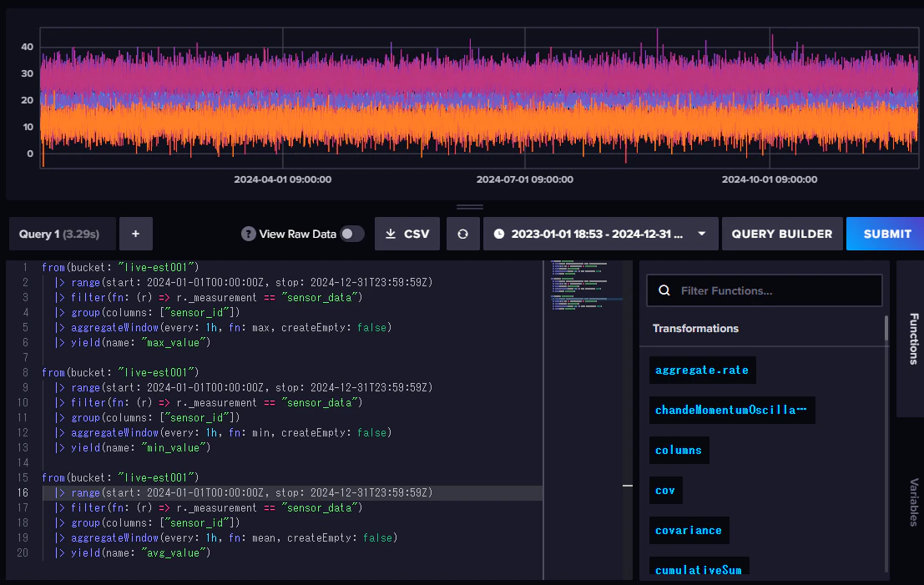
Task: Click the 2024-07-01 09:00:00 axis label
Action: click(525, 179)
